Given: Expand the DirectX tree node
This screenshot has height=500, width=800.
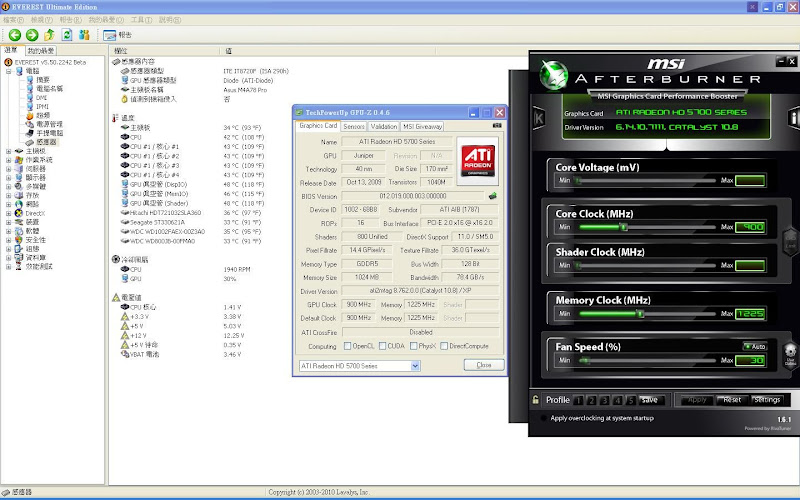Looking at the screenshot, I should tap(8, 213).
